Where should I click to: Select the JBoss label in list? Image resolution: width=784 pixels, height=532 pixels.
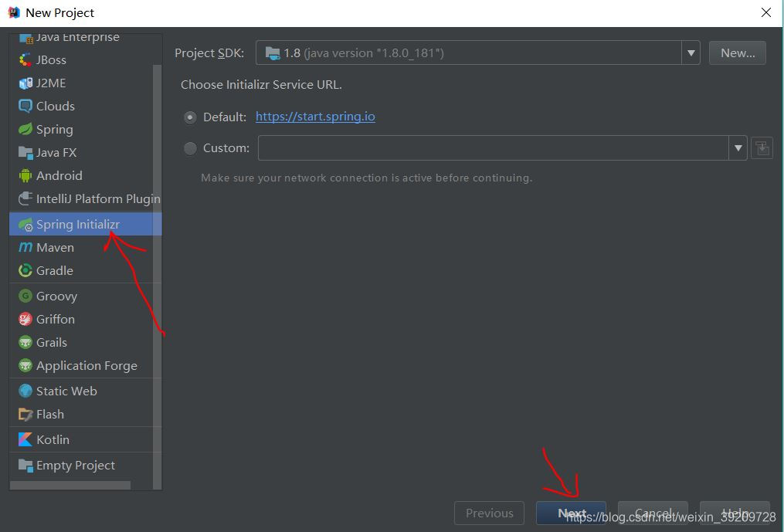pos(51,60)
